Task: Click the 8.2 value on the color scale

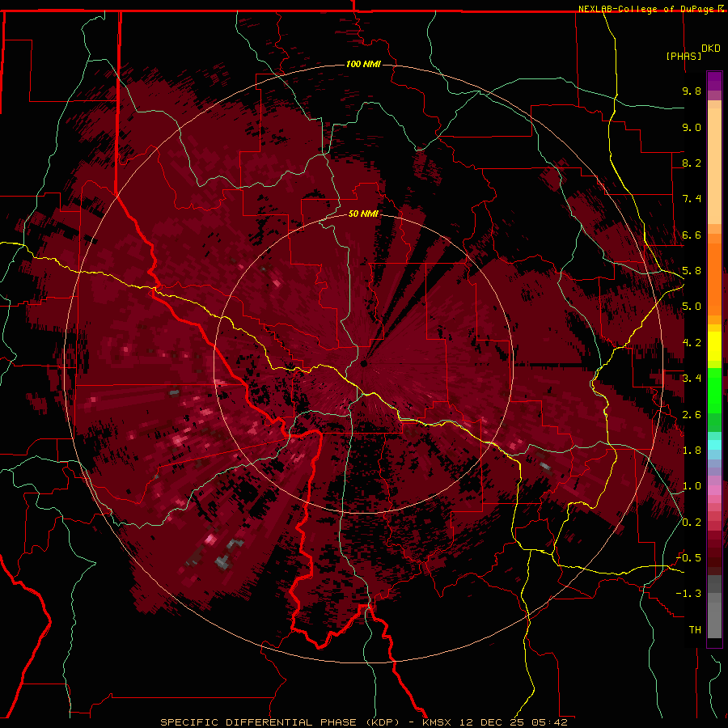Action: pos(692,163)
